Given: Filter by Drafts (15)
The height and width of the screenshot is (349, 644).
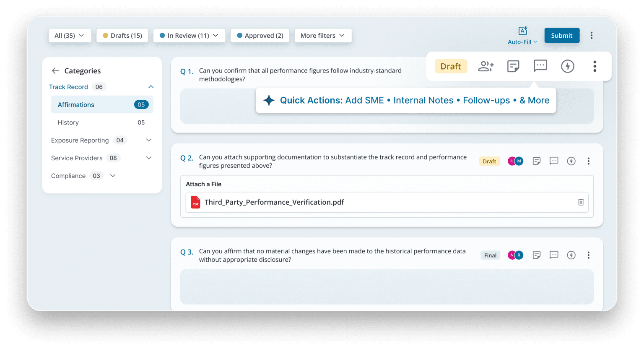Looking at the screenshot, I should 122,36.
